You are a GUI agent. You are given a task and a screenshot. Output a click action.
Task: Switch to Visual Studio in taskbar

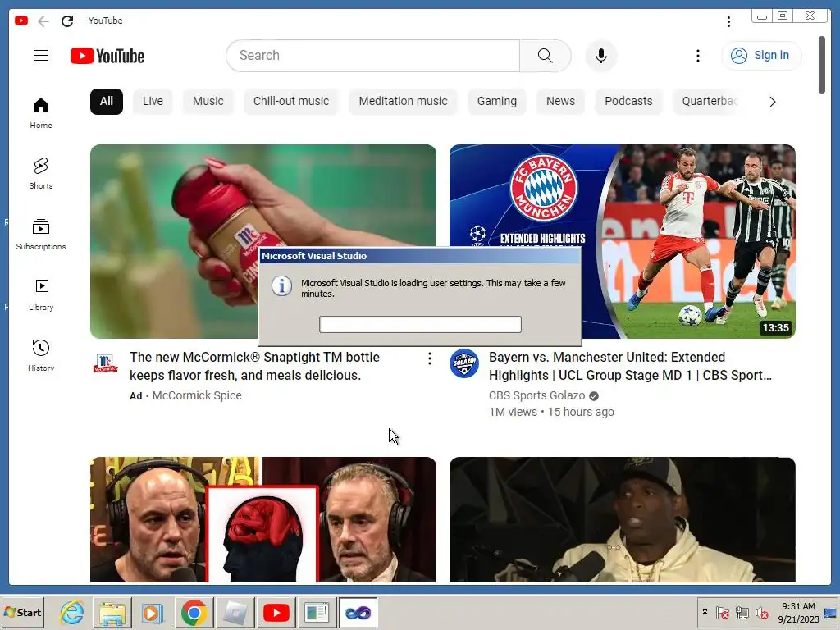pyautogui.click(x=358, y=612)
